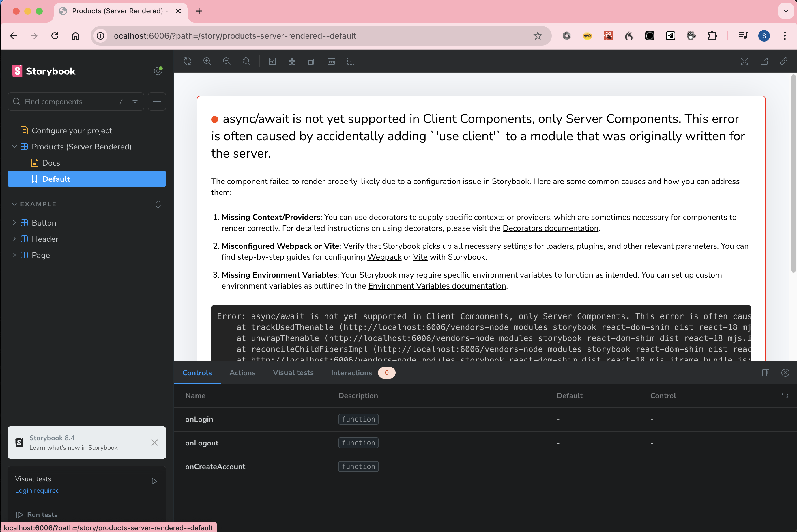Click the browser back arrow
Screen dimensions: 797x532
[x=14, y=35]
